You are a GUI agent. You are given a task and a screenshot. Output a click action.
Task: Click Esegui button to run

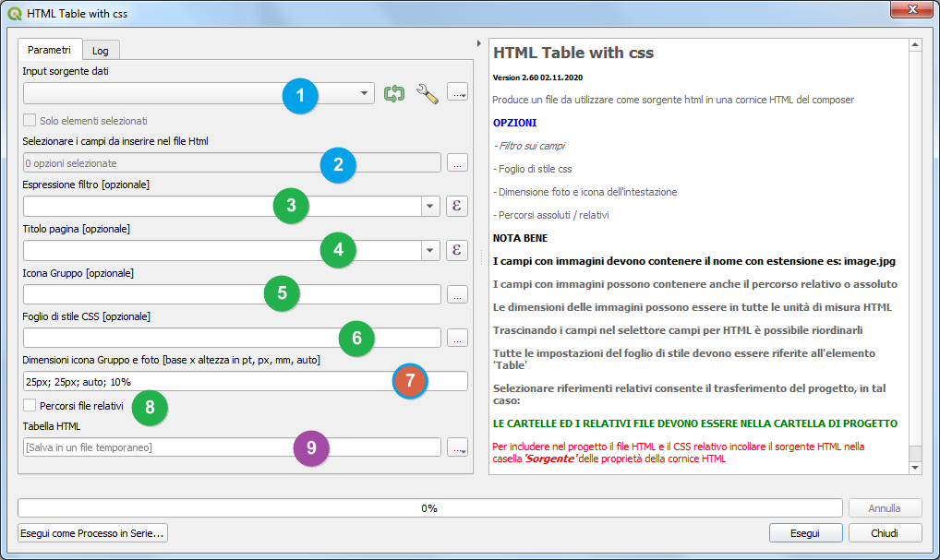coord(806,533)
